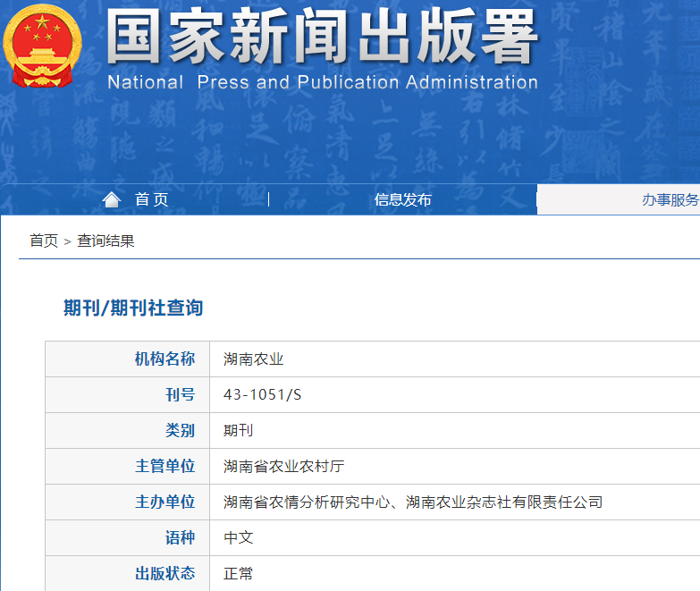The height and width of the screenshot is (591, 700).
Task: Select the 主管单位 label cell
Action: coord(128,466)
